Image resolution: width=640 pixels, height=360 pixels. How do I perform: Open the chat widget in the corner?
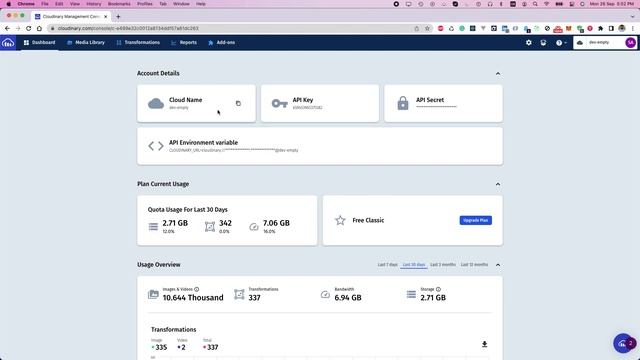click(x=624, y=344)
